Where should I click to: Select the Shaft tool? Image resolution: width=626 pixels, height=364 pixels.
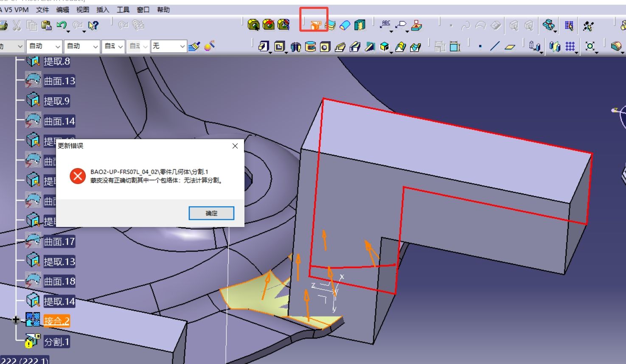point(296,47)
